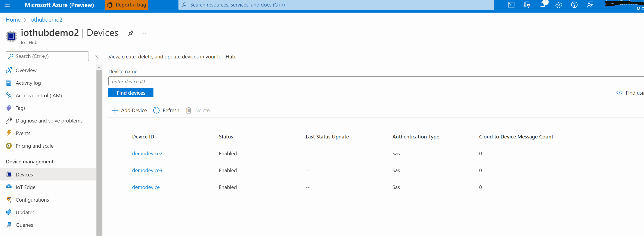The width and height of the screenshot is (644, 236).
Task: Open Pricing and scale settings
Action: (x=34, y=146)
